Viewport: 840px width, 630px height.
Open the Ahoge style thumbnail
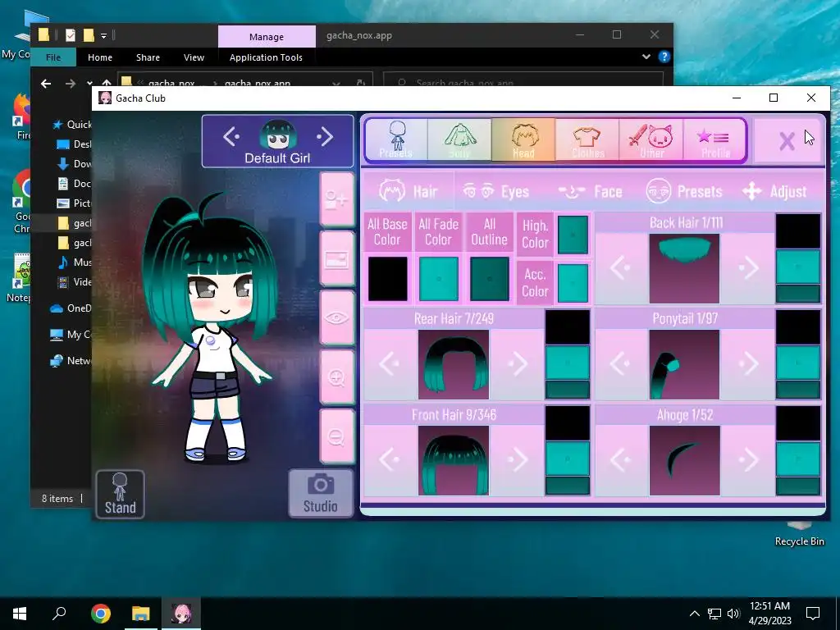click(x=685, y=461)
